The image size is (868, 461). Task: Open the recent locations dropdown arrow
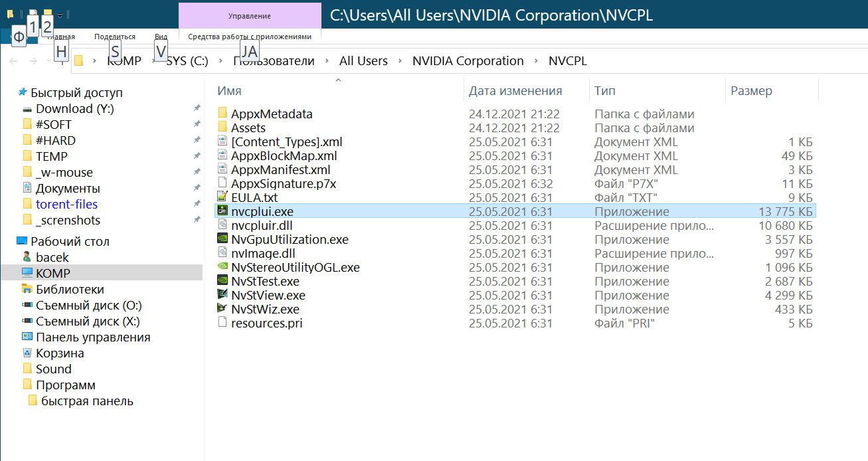(x=48, y=61)
